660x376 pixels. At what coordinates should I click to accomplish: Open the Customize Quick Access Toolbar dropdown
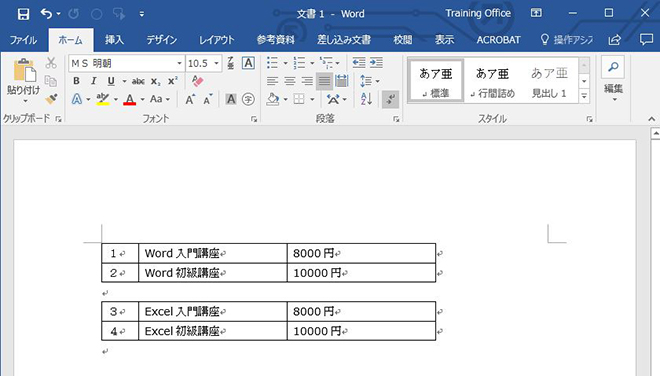[142, 14]
